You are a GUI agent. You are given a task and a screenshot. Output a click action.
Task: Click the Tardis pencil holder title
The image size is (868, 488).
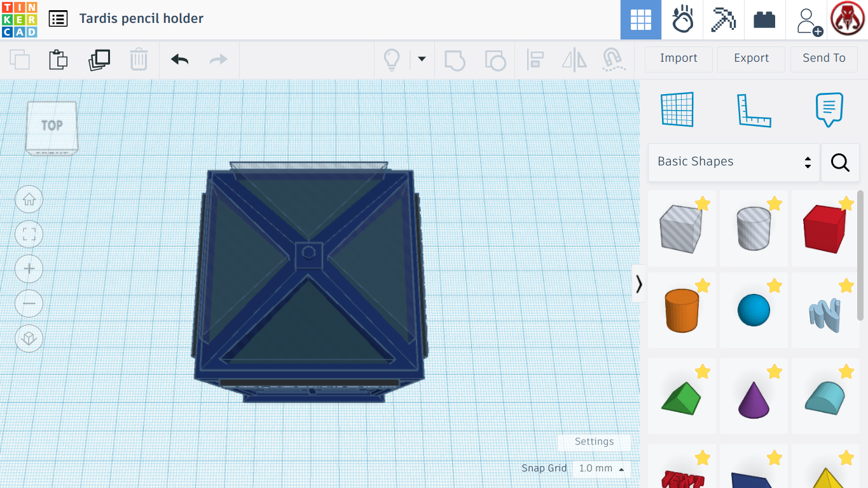141,18
